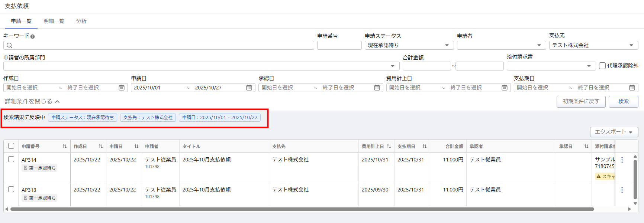This screenshot has width=644, height=223.
Task: Click the 初期条件に戻す button
Action: [x=581, y=101]
